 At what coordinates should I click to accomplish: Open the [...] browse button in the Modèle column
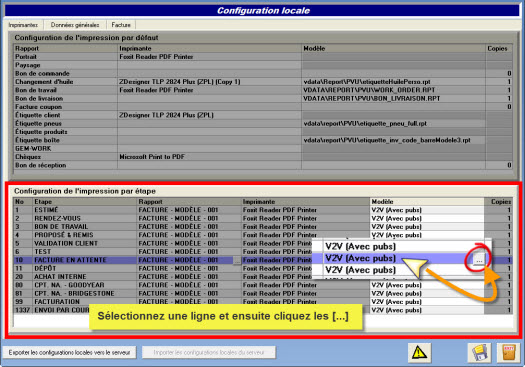click(x=479, y=260)
